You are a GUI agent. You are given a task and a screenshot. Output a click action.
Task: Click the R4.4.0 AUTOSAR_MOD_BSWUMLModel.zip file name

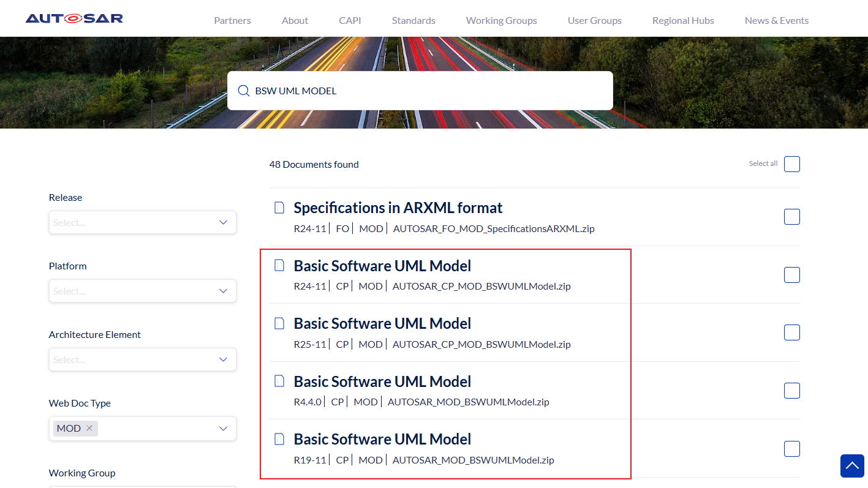[469, 402]
